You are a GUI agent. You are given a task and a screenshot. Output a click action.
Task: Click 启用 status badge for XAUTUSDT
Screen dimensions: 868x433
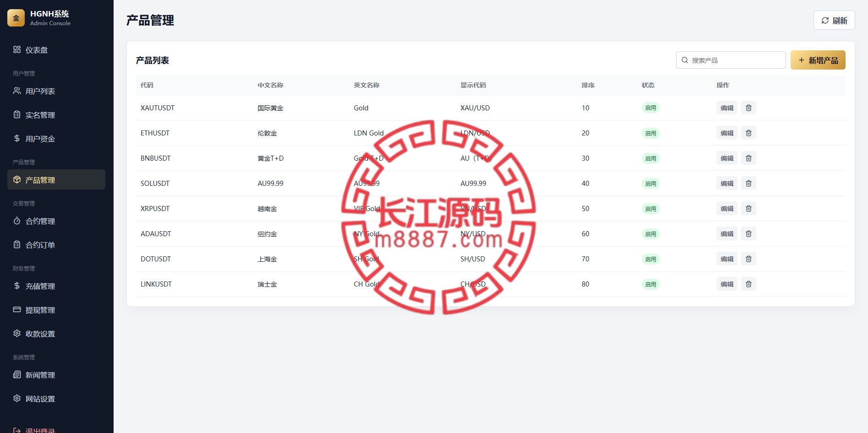tap(650, 108)
